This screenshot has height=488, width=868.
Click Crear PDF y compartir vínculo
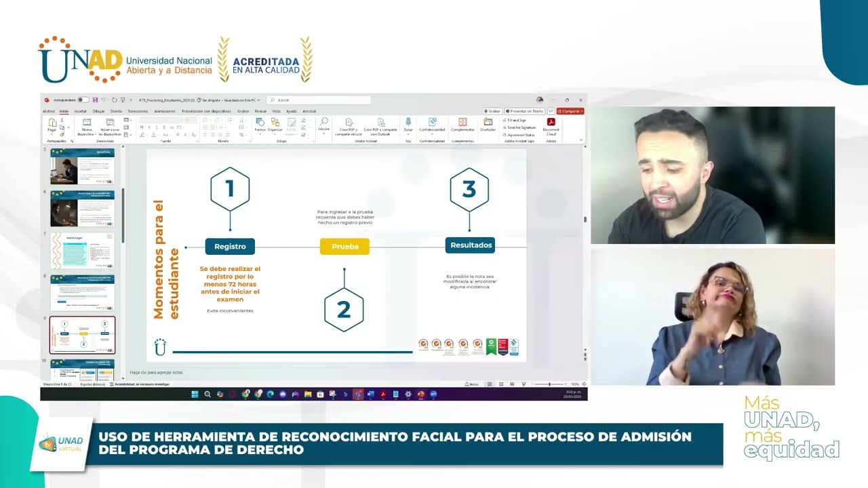tap(349, 127)
